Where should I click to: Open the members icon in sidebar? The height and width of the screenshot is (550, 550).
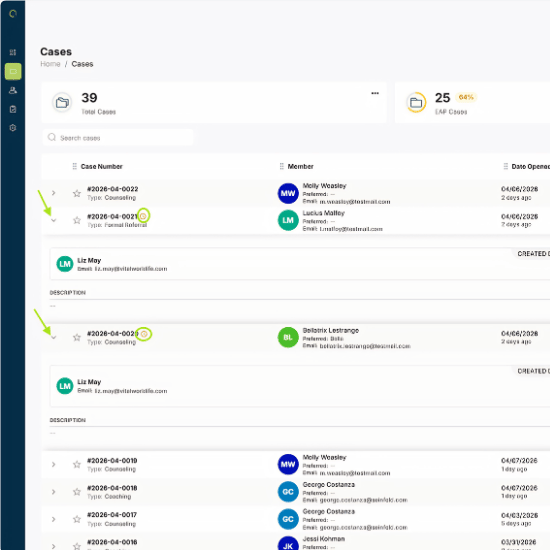[13, 90]
